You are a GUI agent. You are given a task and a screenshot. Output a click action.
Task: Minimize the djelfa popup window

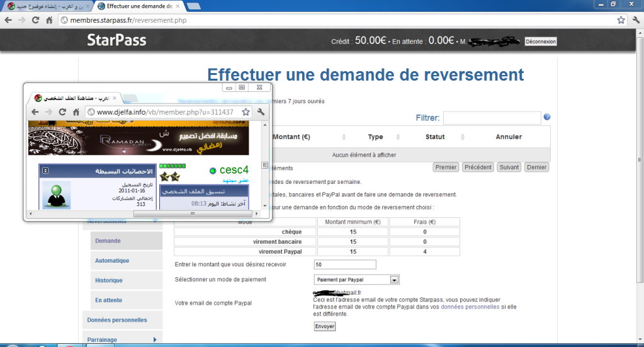coord(229,87)
